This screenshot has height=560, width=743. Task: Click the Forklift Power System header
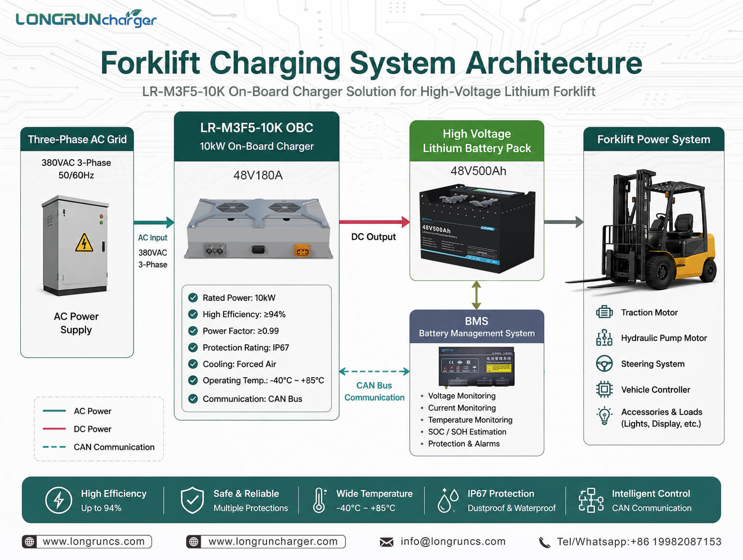654,139
